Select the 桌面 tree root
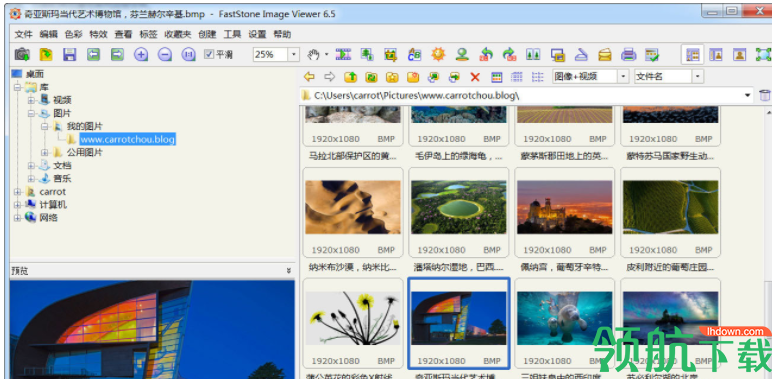772x379 pixels. pyautogui.click(x=35, y=74)
